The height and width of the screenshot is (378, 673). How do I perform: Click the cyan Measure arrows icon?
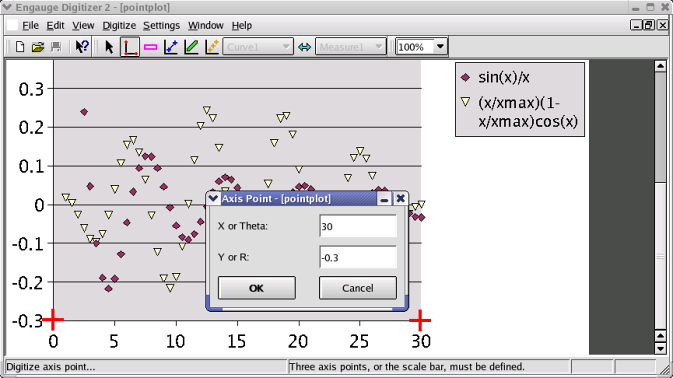pyautogui.click(x=304, y=47)
